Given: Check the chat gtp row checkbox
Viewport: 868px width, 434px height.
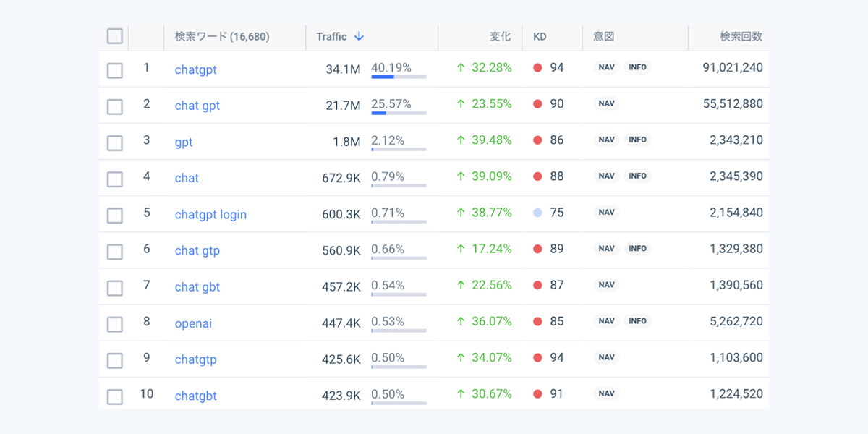Looking at the screenshot, I should coord(115,251).
